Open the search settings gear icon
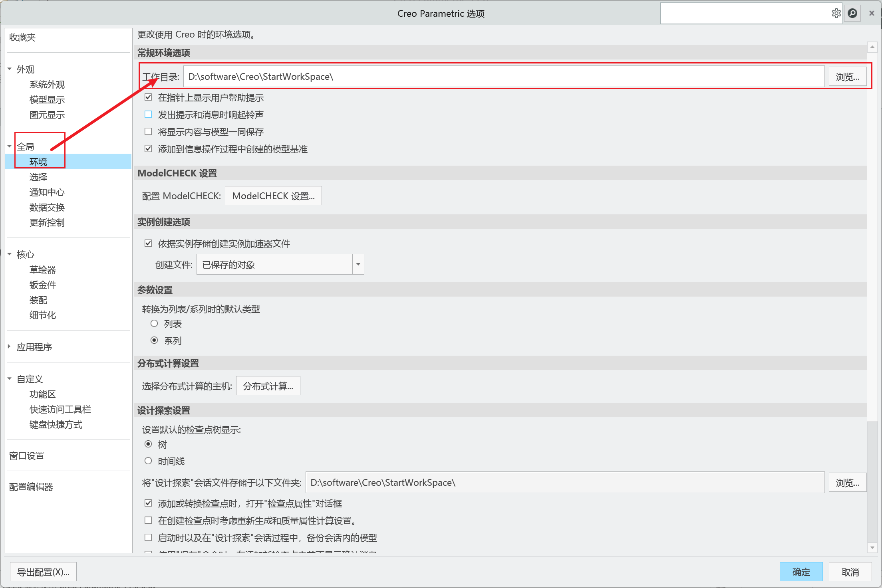 click(x=836, y=14)
